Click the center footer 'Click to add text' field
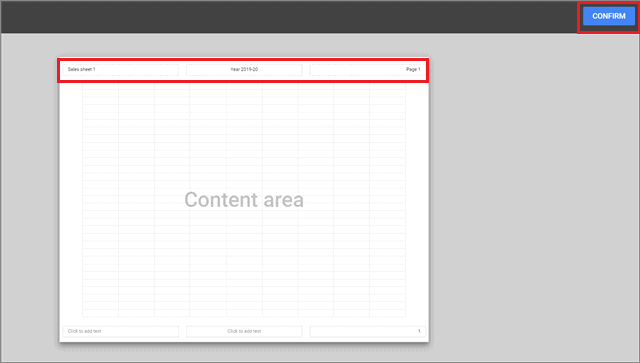Screen dimensions: 640x363 click(x=244, y=331)
